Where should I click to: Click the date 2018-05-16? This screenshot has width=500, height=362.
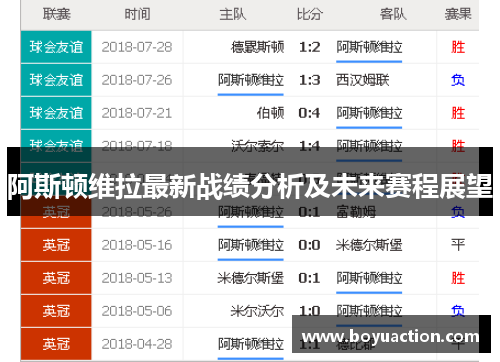point(137,245)
